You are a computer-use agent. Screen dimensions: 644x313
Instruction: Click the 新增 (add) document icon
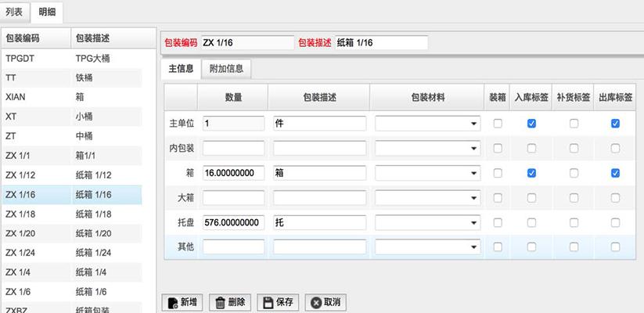172,303
